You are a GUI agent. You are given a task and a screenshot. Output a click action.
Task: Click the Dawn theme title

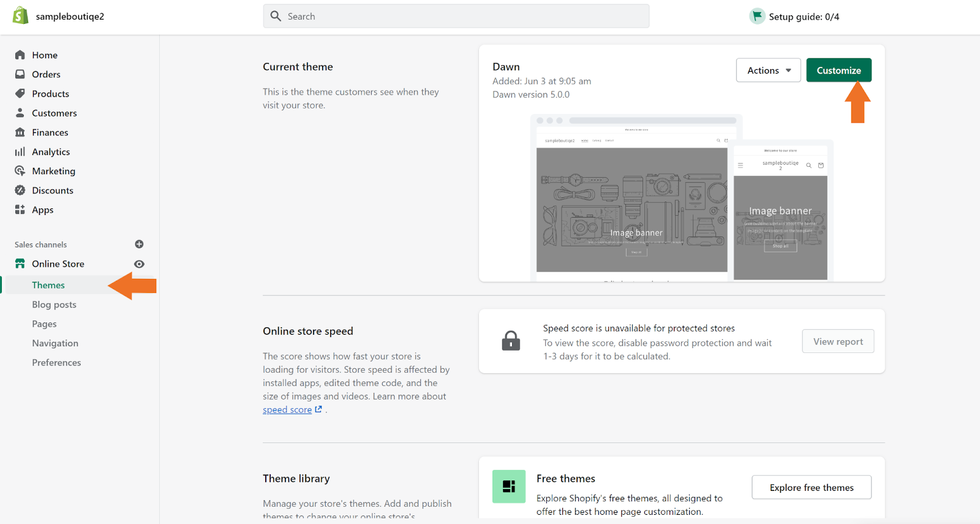click(x=506, y=67)
